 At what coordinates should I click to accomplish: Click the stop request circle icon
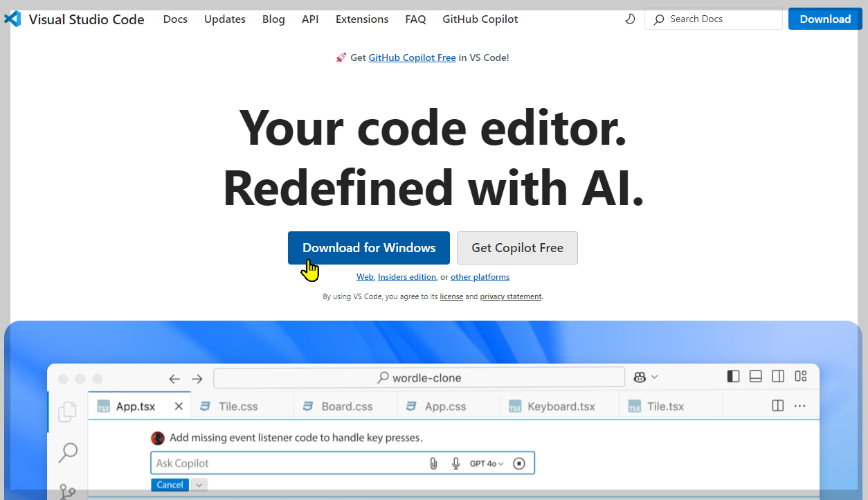pos(519,463)
